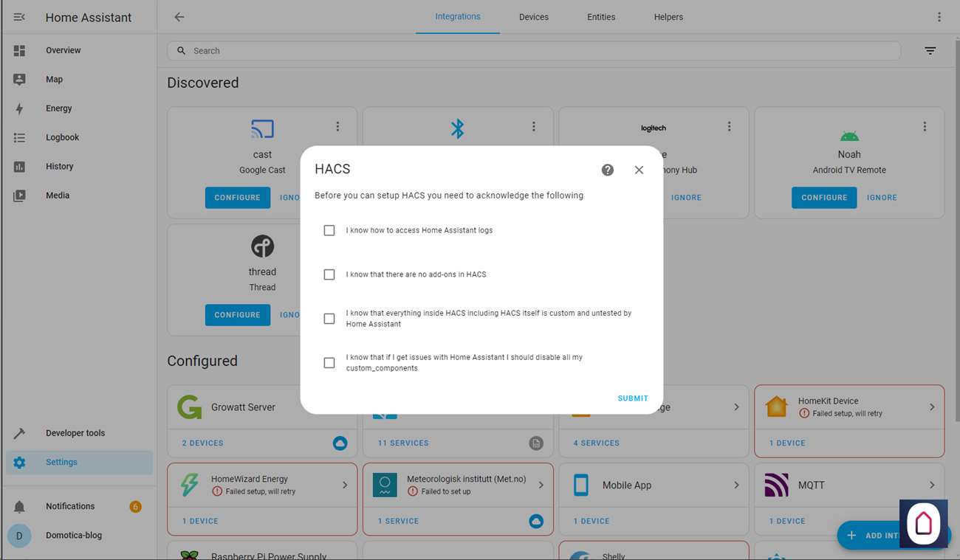Image resolution: width=960 pixels, height=560 pixels.
Task: Open the Energy lightning icon in the sidebar
Action: click(x=19, y=108)
